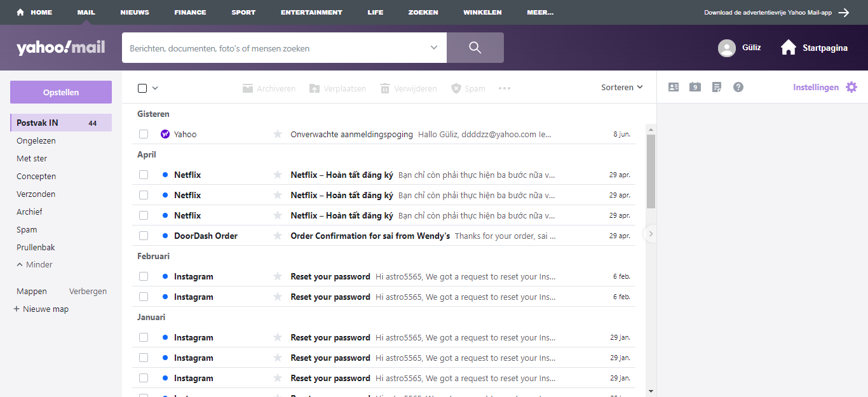Open the MEER... top menu

540,12
